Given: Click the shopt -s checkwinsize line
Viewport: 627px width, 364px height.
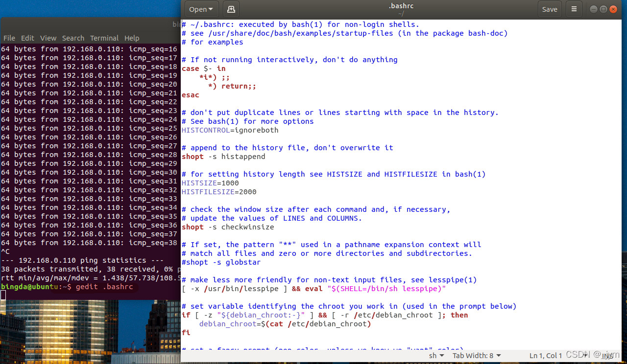Looking at the screenshot, I should 228,227.
